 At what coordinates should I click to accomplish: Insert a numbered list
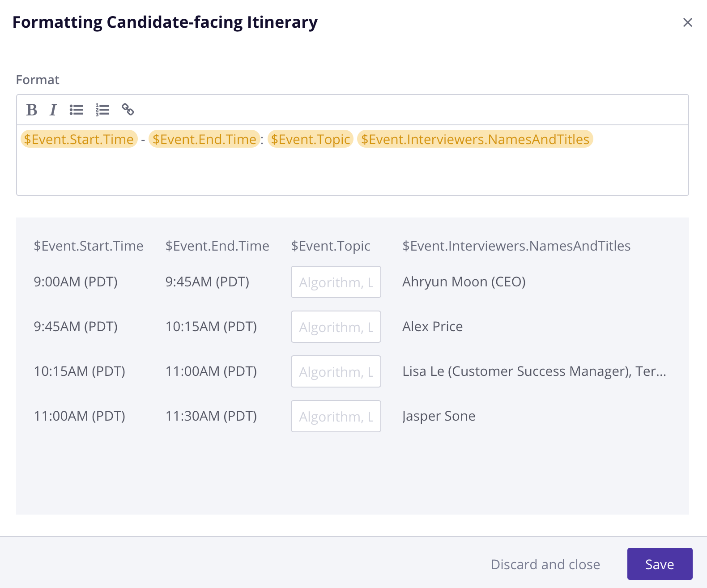[102, 110]
